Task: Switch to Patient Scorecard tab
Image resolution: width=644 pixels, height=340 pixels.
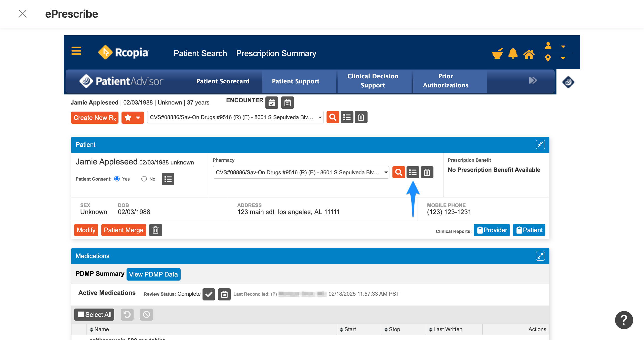Action: (223, 81)
